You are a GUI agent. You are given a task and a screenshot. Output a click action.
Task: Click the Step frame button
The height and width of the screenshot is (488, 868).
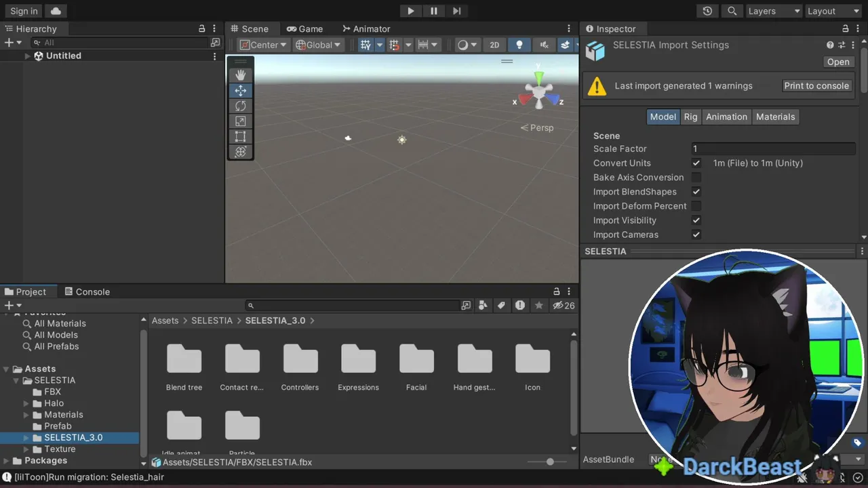pyautogui.click(x=456, y=11)
